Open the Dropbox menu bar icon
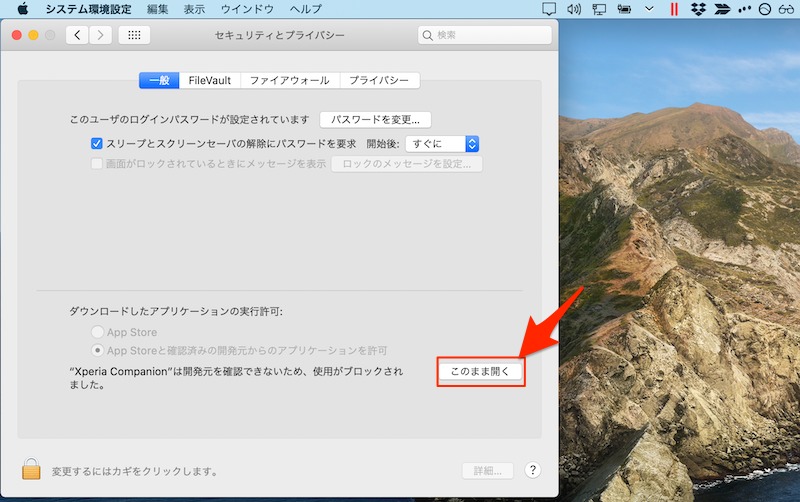The width and height of the screenshot is (800, 502). [x=696, y=9]
